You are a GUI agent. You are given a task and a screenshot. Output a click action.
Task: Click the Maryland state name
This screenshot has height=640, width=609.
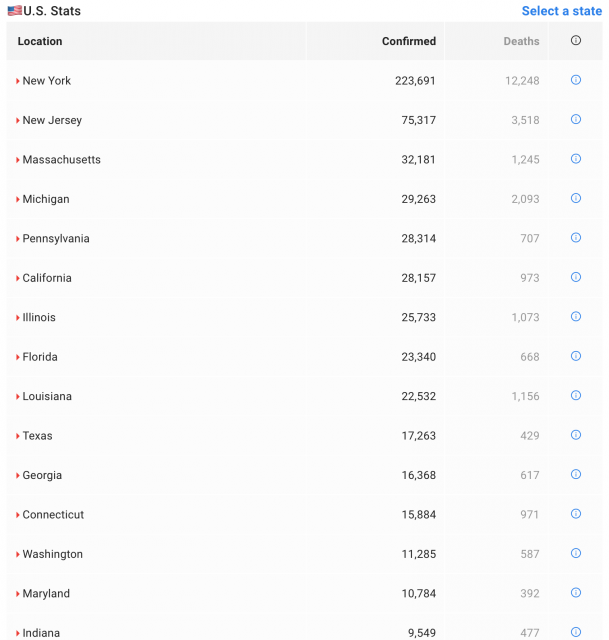click(46, 594)
